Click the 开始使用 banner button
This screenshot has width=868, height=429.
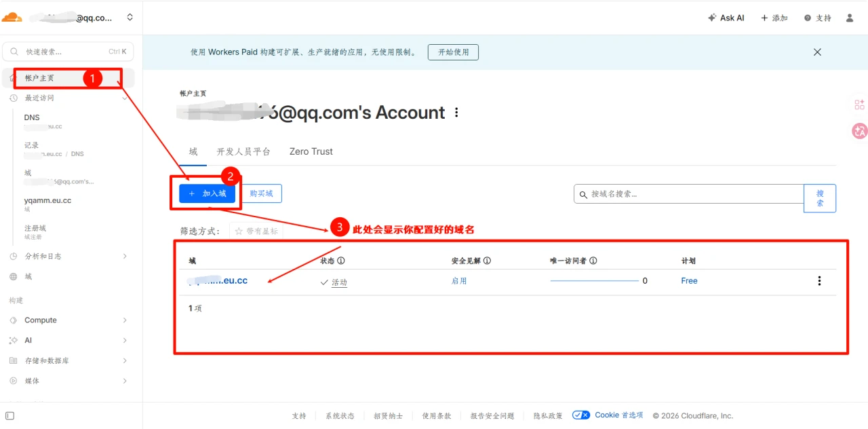click(x=453, y=52)
